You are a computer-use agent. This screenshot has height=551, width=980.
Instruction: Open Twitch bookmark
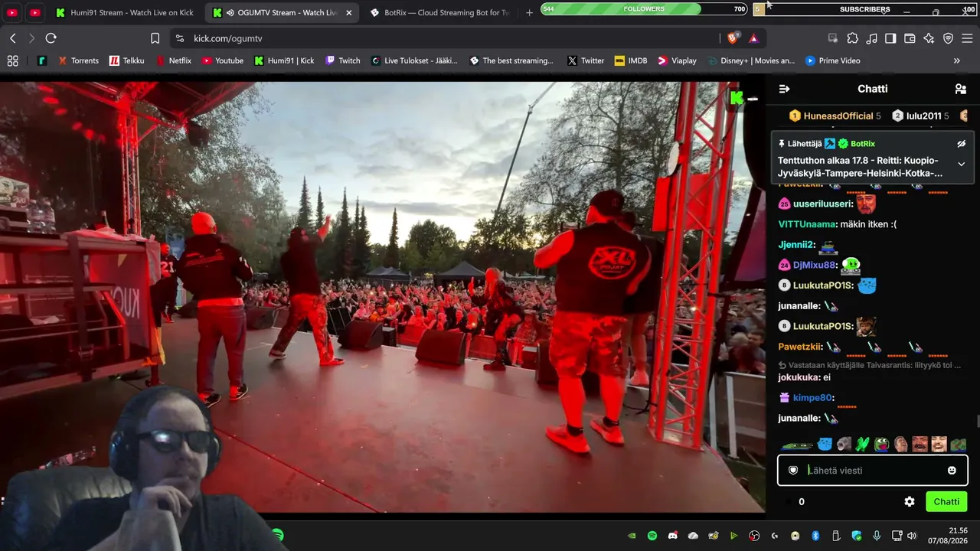pyautogui.click(x=342, y=60)
